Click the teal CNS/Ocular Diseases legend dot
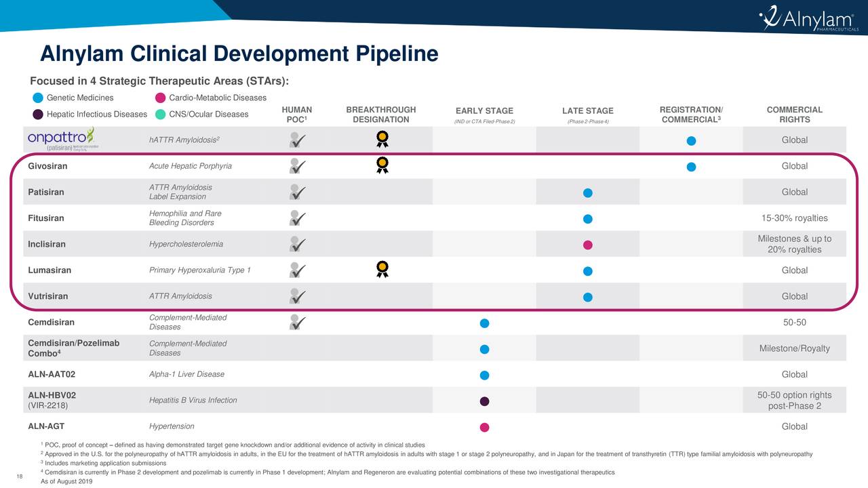 [161, 114]
